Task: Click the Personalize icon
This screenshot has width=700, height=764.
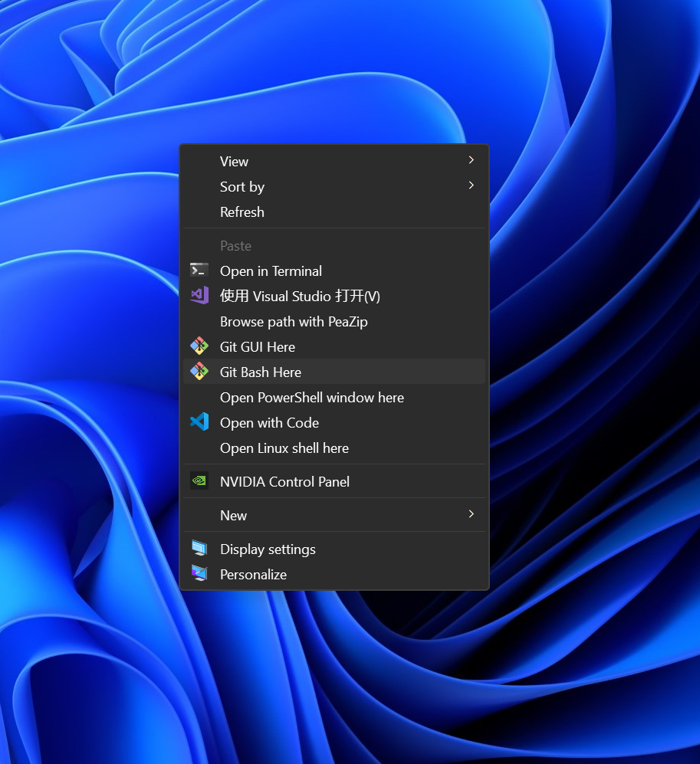Action: (x=199, y=574)
